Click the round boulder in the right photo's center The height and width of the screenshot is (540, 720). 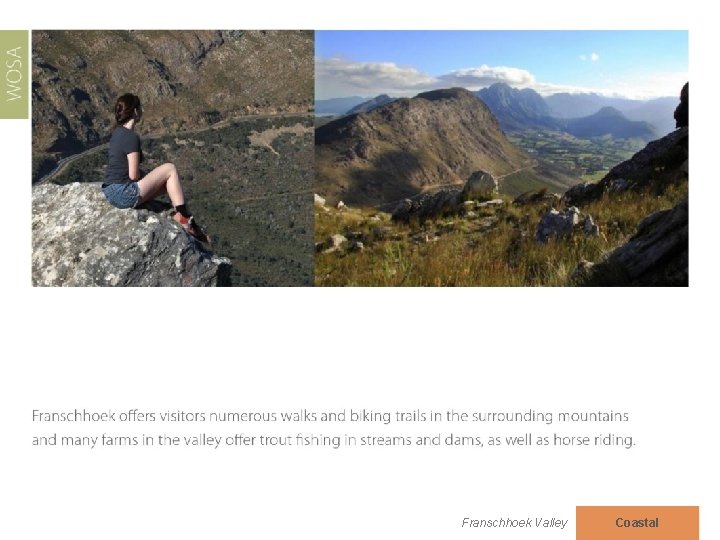pyautogui.click(x=480, y=185)
